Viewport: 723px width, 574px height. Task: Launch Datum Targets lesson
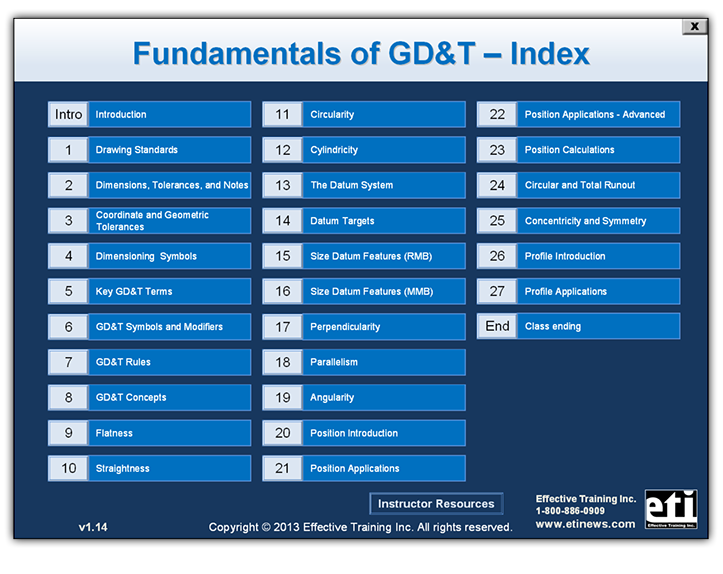pyautogui.click(x=364, y=221)
